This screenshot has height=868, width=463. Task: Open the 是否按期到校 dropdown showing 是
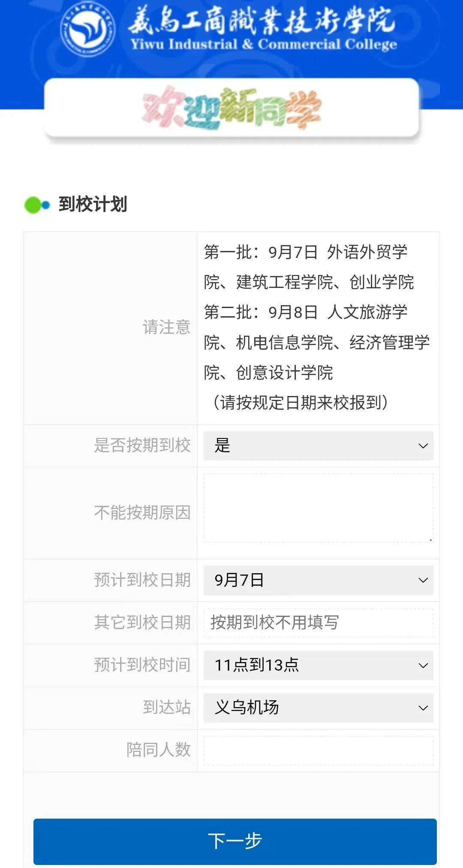coord(318,446)
